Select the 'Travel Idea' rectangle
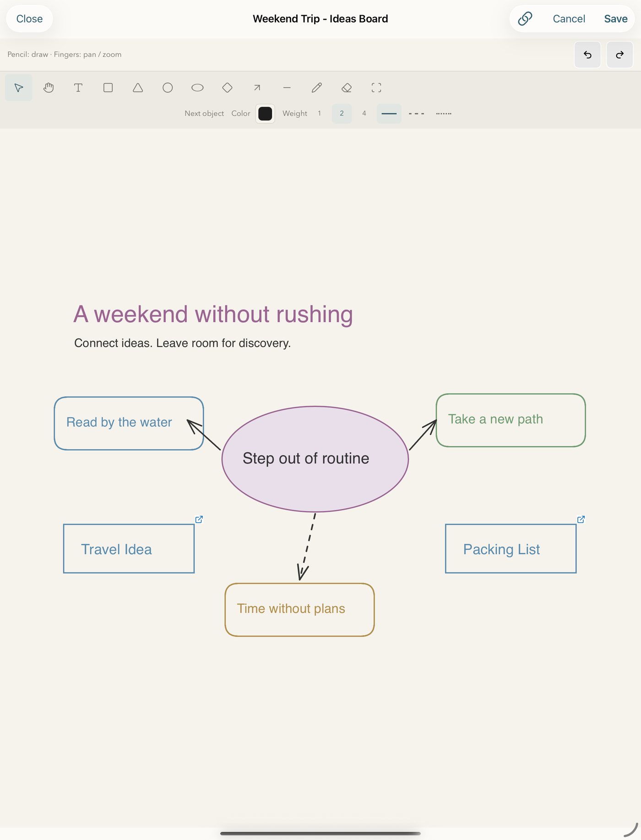The height and width of the screenshot is (840, 641). point(129,549)
